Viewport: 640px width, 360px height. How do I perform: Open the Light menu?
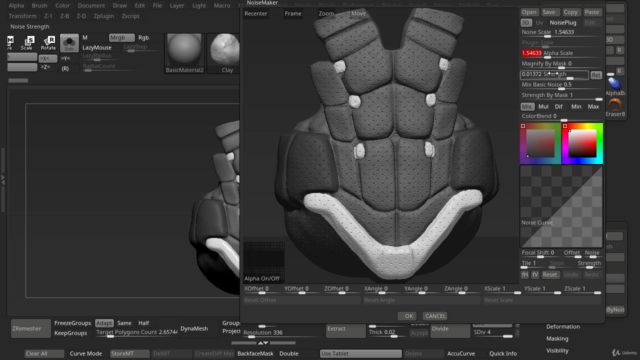pyautogui.click(x=199, y=6)
